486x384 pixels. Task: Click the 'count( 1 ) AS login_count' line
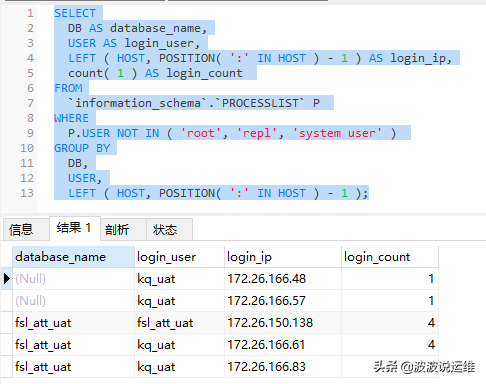(x=155, y=73)
